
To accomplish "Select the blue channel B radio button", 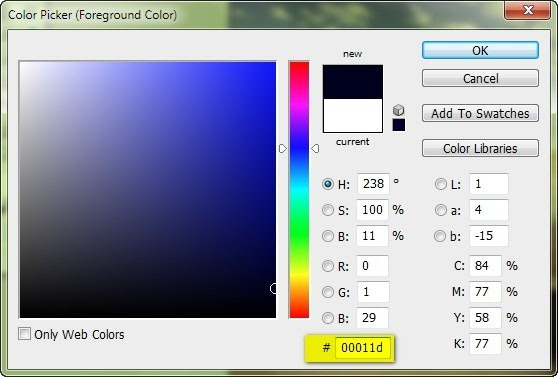I will 328,318.
